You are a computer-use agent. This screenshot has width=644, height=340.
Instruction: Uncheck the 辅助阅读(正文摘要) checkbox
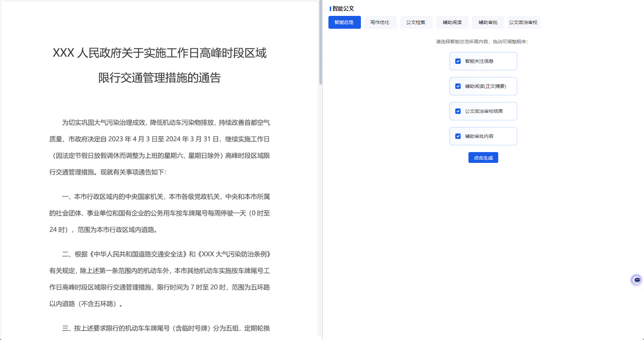(x=458, y=86)
